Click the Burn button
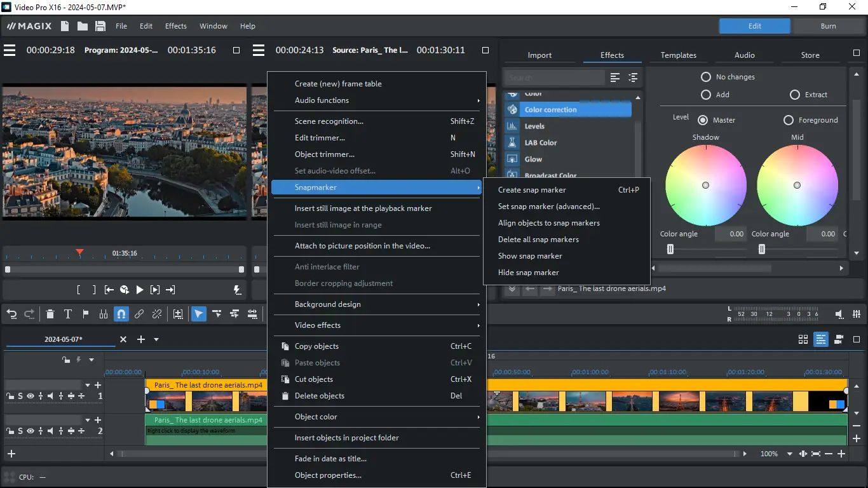Image resolution: width=868 pixels, height=488 pixels. tap(828, 26)
